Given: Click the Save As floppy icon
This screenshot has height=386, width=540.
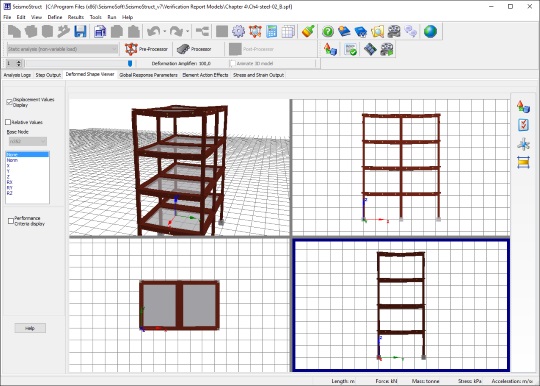Looking at the screenshot, I should (100, 32).
